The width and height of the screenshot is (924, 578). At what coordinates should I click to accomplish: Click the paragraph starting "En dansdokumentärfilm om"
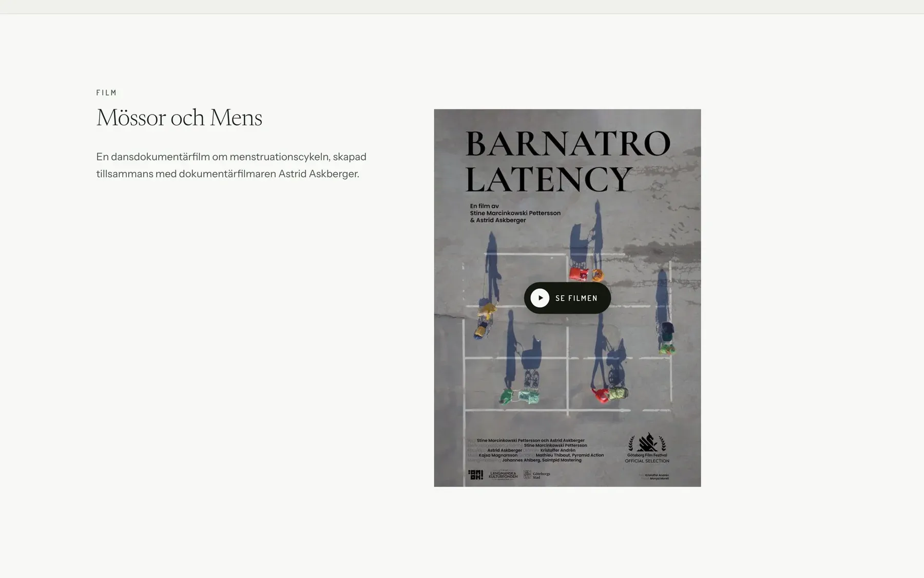[x=232, y=165]
